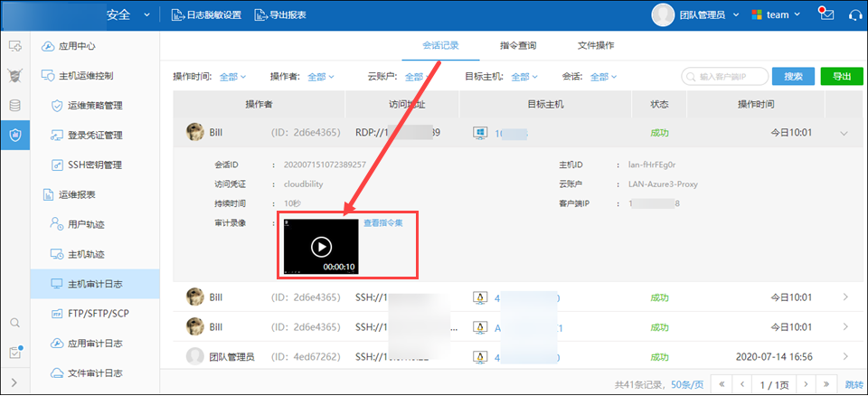Open SSH密钥管理 in sidebar

95,165
